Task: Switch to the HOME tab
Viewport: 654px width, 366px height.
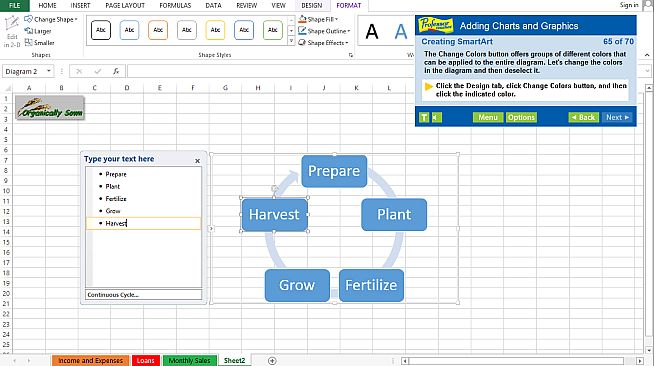Action: click(47, 5)
